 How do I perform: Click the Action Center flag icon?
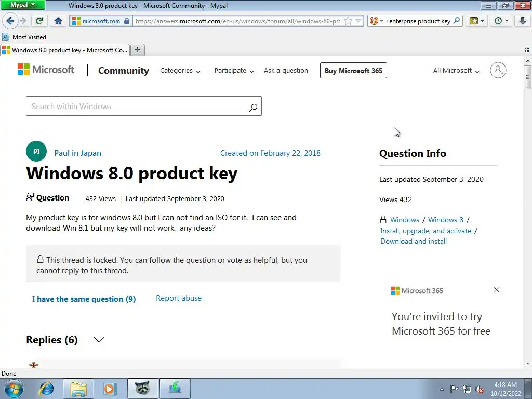pyautogui.click(x=454, y=389)
